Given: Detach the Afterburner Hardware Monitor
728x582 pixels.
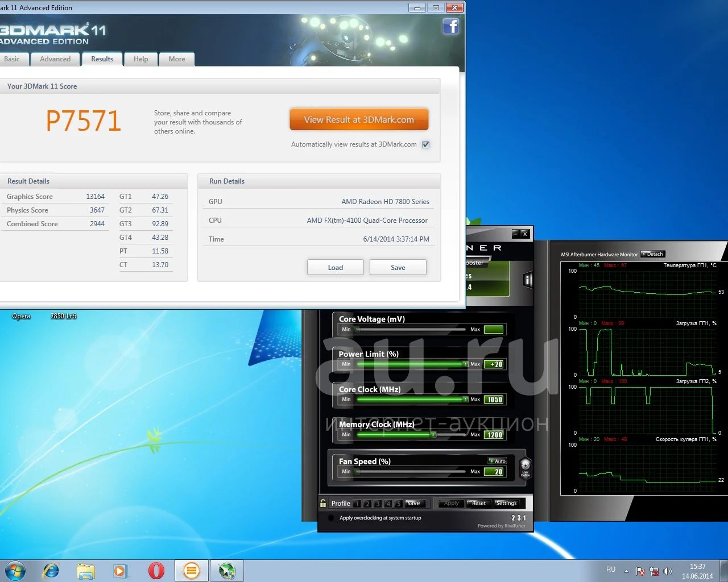Looking at the screenshot, I should point(653,254).
